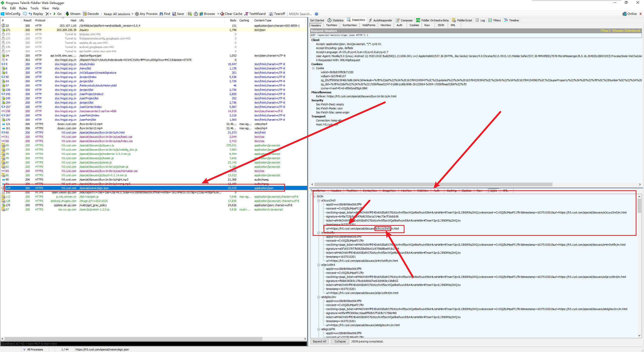Collapse the a6dg0sx2nv JSON node
Screen dimensions: 644x352
319,297
